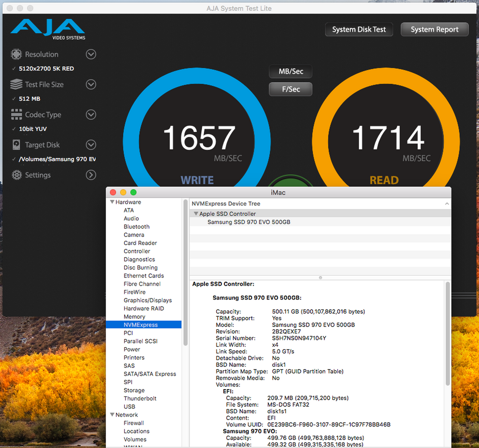479x448 pixels.
Task: Switch units to MB/Sec
Action: [290, 71]
